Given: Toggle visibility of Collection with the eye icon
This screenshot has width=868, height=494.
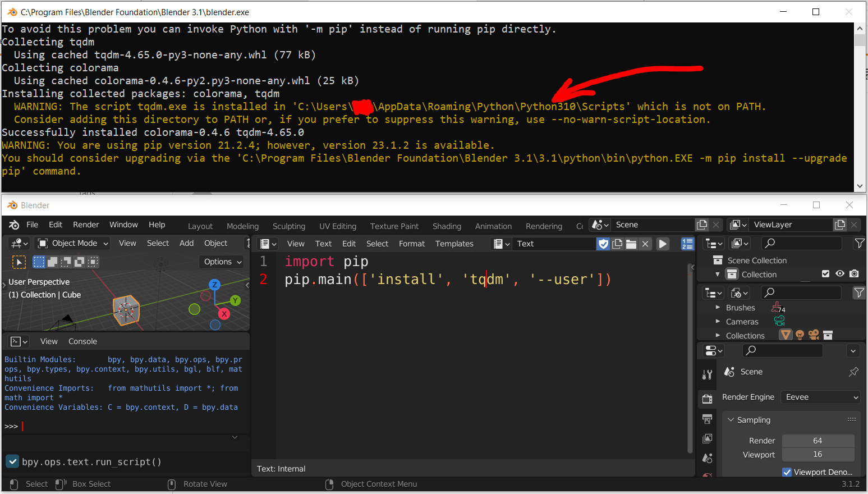Looking at the screenshot, I should [x=840, y=274].
